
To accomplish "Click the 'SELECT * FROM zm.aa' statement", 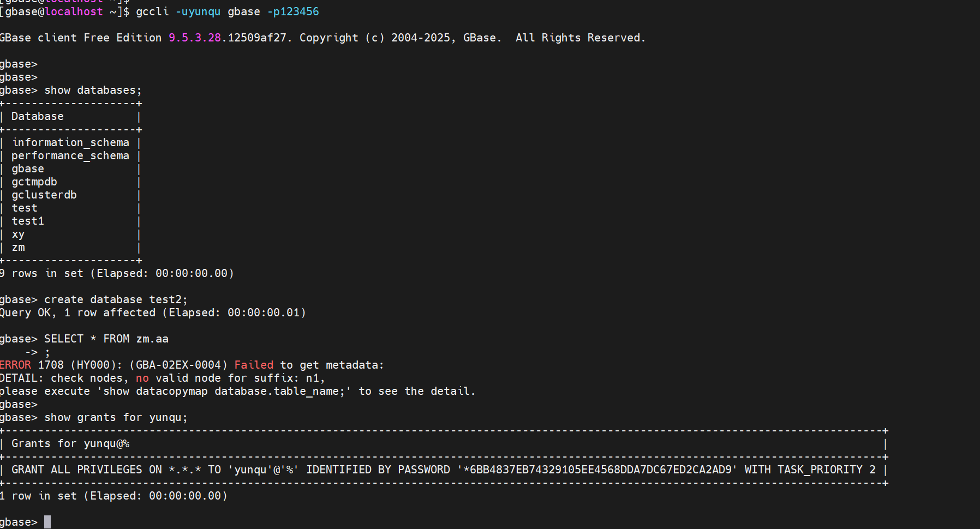I will (106, 339).
